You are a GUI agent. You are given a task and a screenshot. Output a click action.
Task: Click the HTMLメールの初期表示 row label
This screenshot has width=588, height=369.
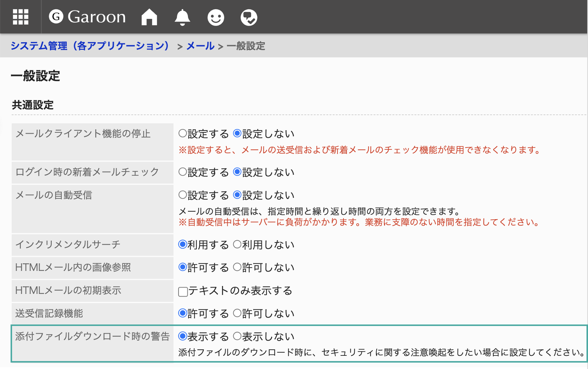68,291
